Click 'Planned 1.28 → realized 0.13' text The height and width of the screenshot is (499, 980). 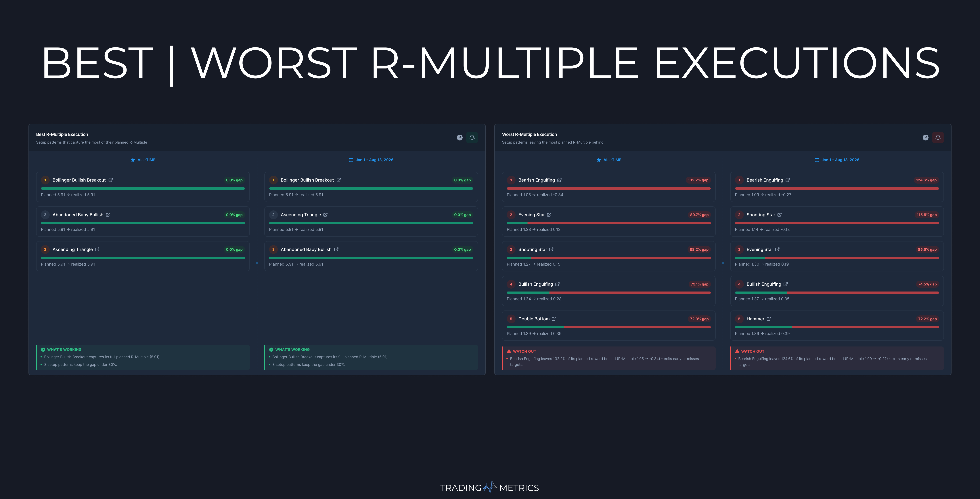coord(533,230)
